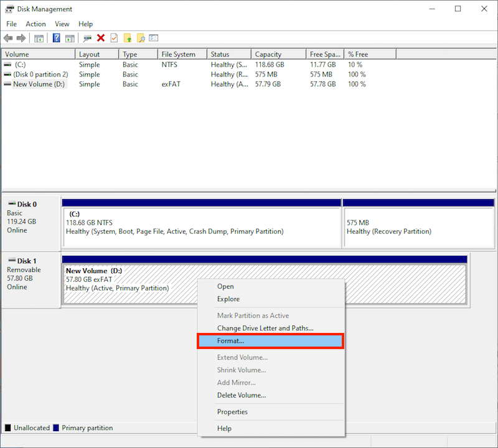
Task: Open the Action menu
Action: [x=35, y=24]
